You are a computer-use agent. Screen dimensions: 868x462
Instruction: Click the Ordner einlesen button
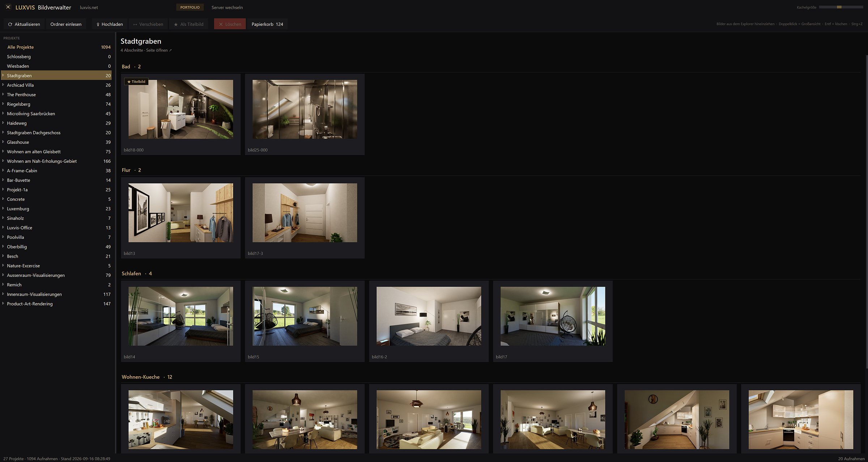pos(66,24)
